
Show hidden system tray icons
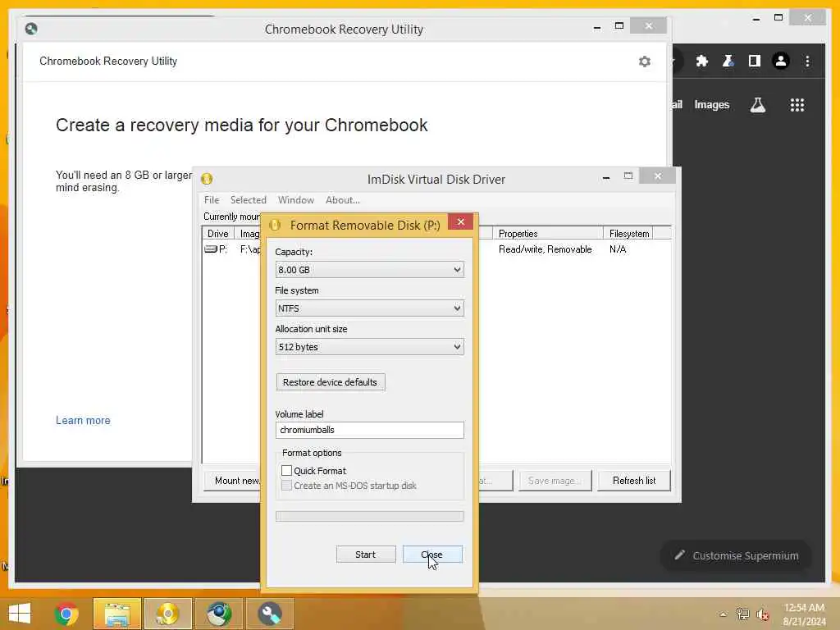click(x=724, y=614)
